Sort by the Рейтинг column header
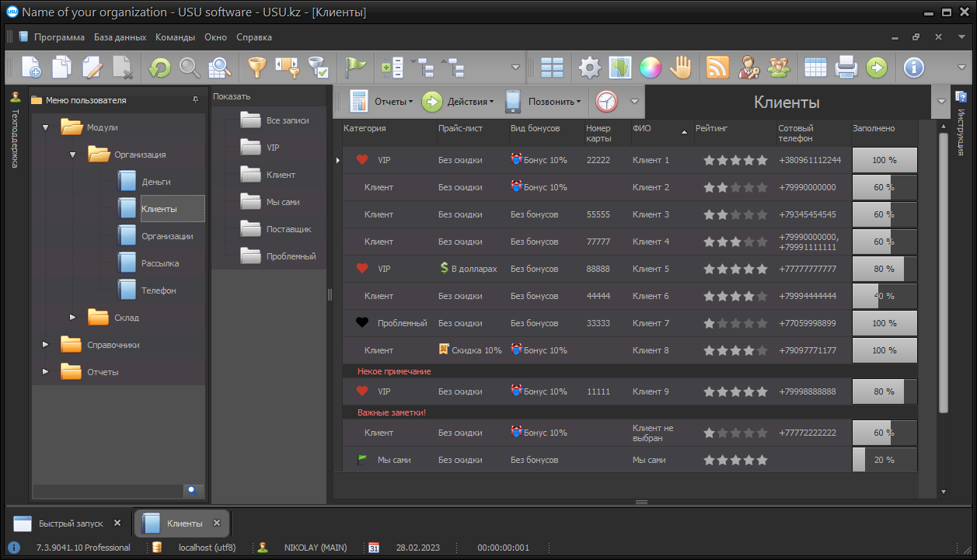 click(x=712, y=128)
